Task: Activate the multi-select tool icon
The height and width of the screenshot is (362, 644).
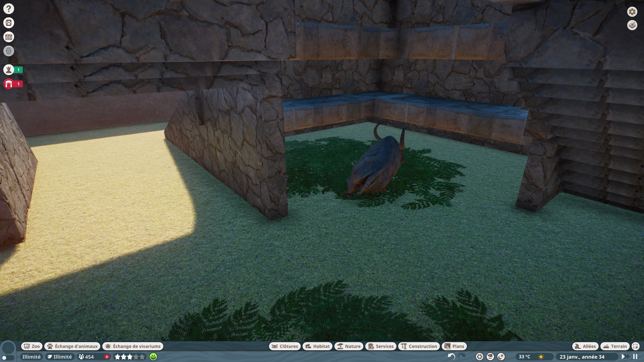Action: pos(636,346)
